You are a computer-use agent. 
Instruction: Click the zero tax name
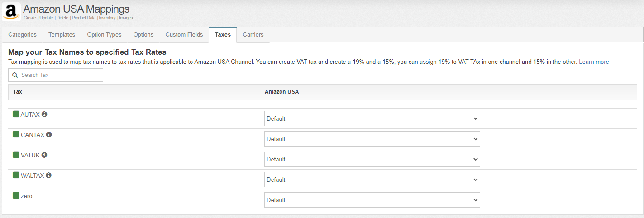[27, 196]
